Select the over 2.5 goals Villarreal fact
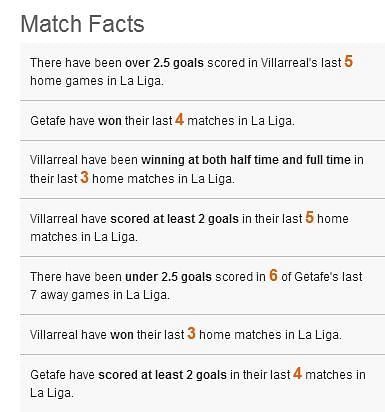The height and width of the screenshot is (412, 385). 202,72
